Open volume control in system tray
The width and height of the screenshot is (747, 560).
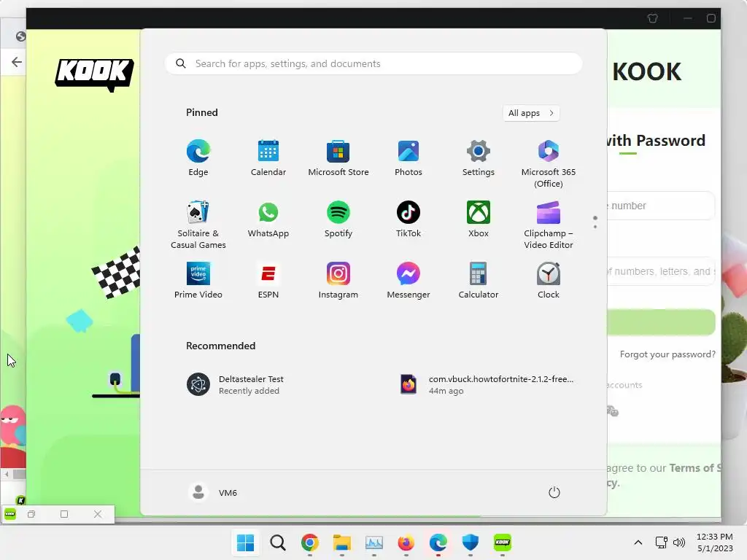click(x=679, y=542)
